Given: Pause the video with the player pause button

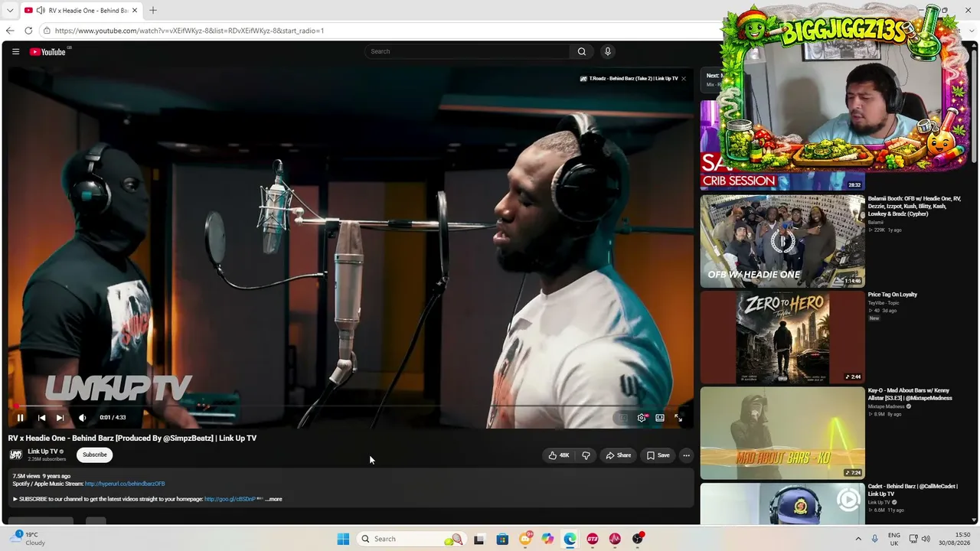Looking at the screenshot, I should point(21,418).
